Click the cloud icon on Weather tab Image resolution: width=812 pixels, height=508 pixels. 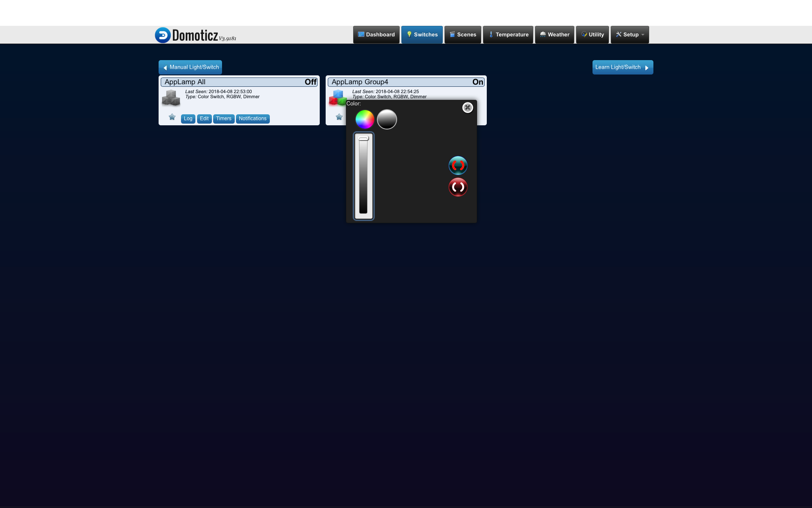542,34
